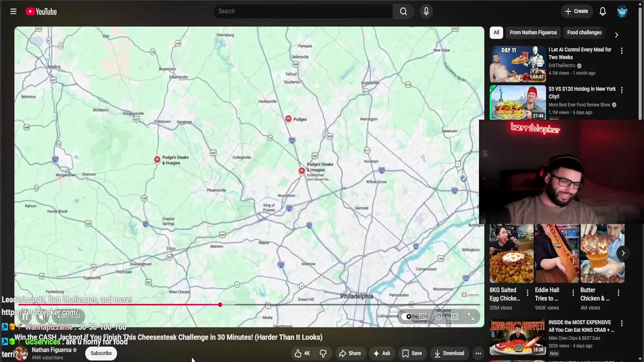Dislike the video
This screenshot has width=644, height=362.
(323, 353)
